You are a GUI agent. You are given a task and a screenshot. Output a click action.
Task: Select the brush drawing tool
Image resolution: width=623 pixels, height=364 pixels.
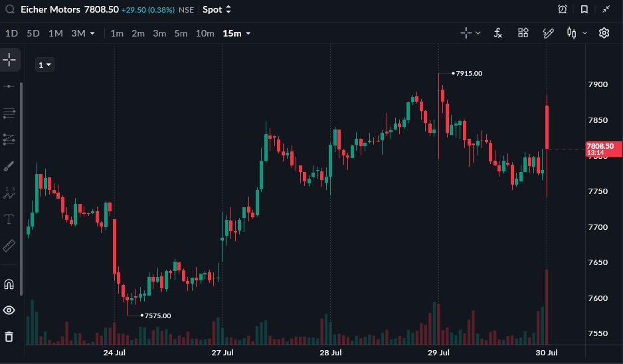tap(9, 166)
